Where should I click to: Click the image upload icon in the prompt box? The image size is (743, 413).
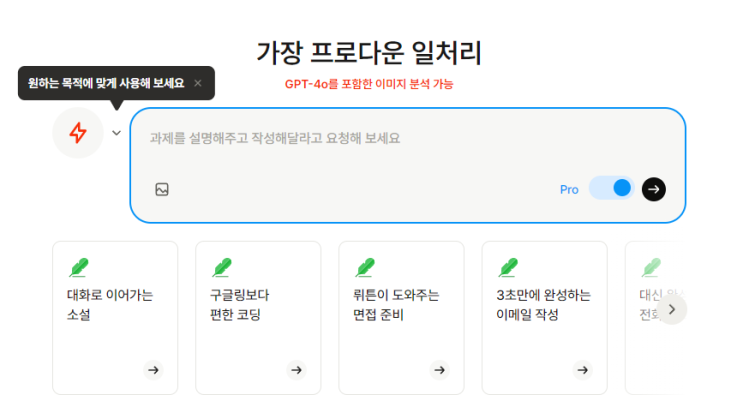coord(162,189)
